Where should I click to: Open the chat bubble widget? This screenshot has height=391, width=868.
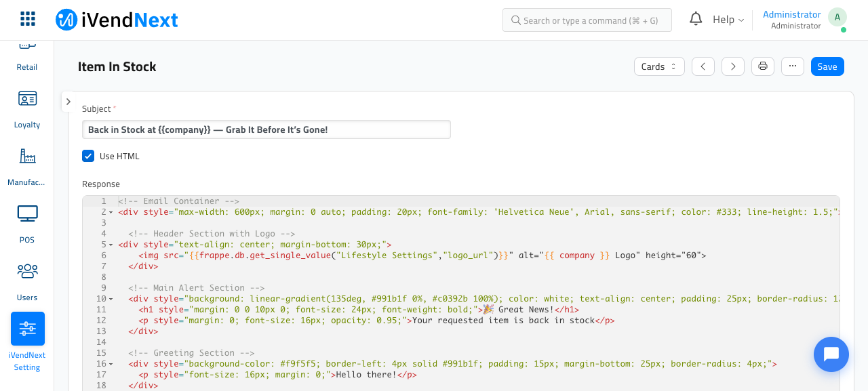pyautogui.click(x=831, y=354)
